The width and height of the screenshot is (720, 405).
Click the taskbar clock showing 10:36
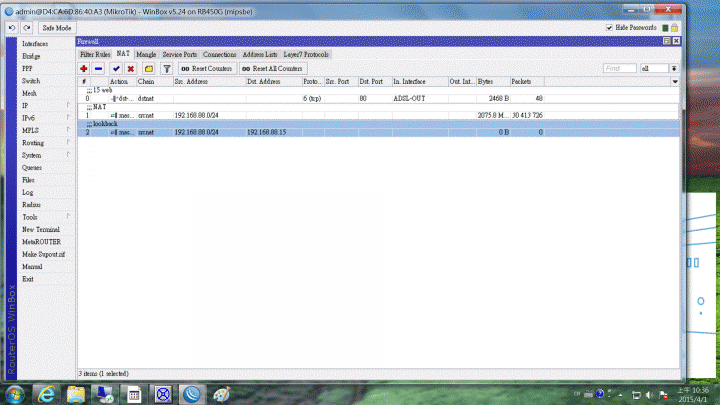pyautogui.click(x=692, y=395)
